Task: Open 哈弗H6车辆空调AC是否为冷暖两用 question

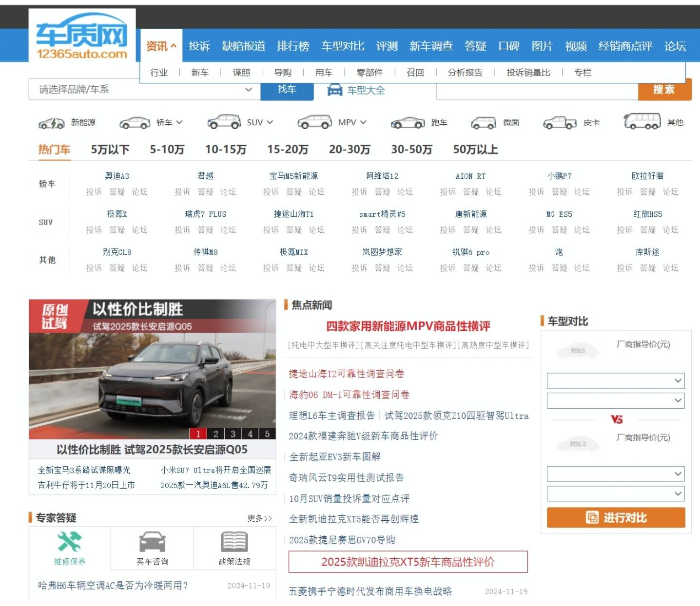Action: pyautogui.click(x=113, y=586)
